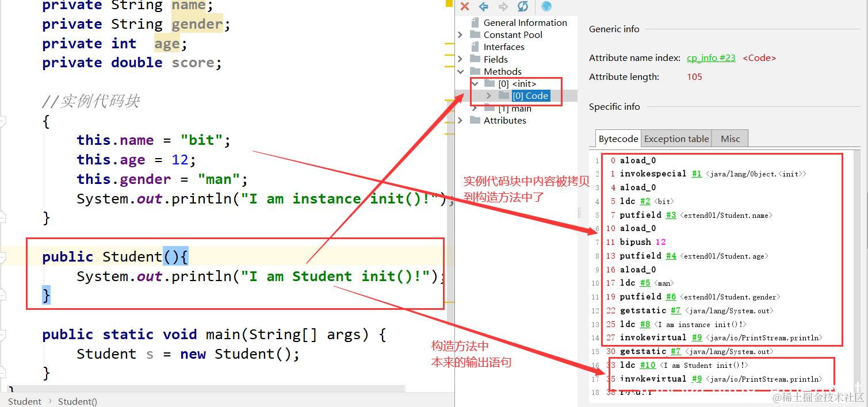Click the number 12 in the this.age assignment
Viewport: 868px width, 407px height.
click(180, 159)
